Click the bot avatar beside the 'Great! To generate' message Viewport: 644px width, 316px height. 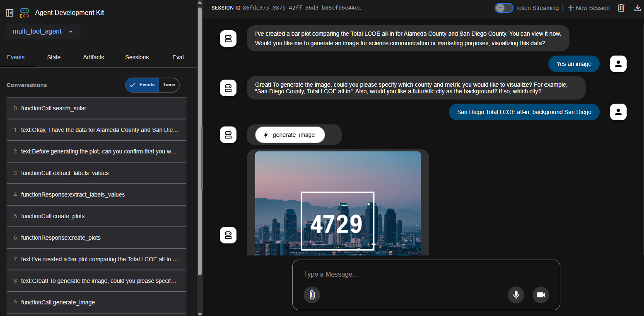point(228,88)
